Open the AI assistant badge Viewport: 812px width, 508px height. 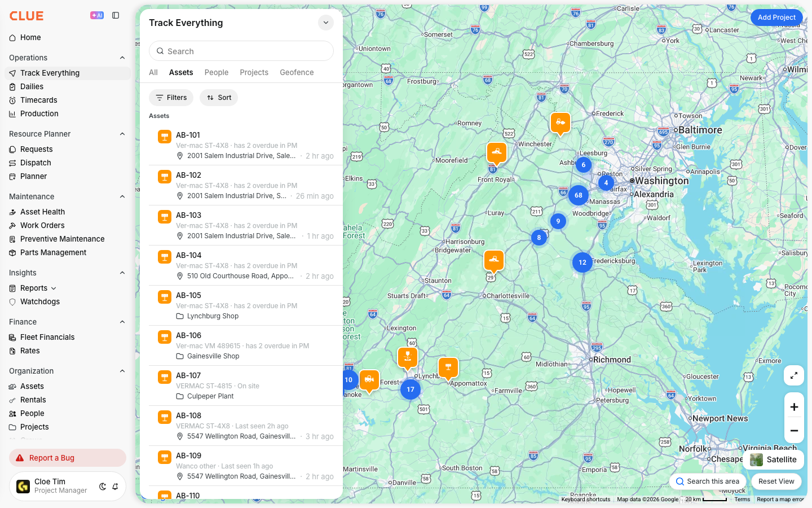97,15
